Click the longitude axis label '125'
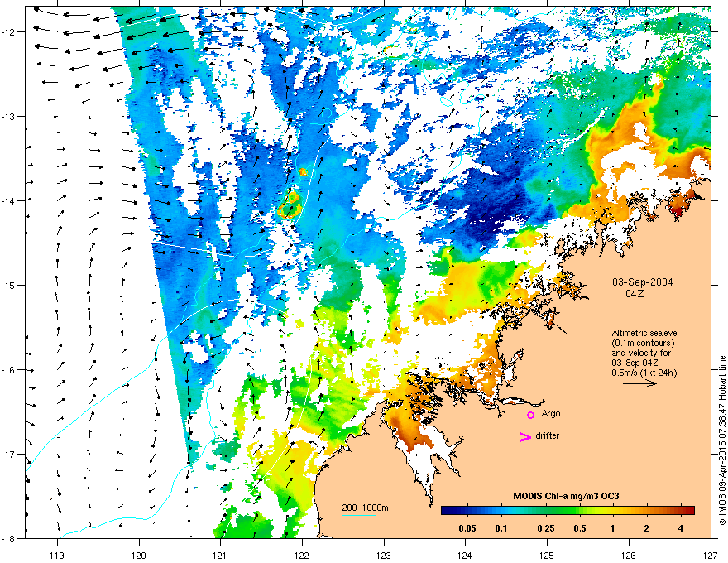The width and height of the screenshot is (728, 563). point(547,555)
